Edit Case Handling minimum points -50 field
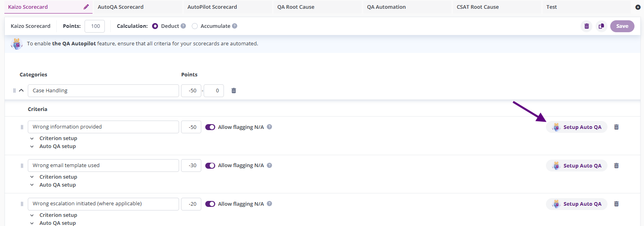The width and height of the screenshot is (644, 226). pyautogui.click(x=191, y=91)
